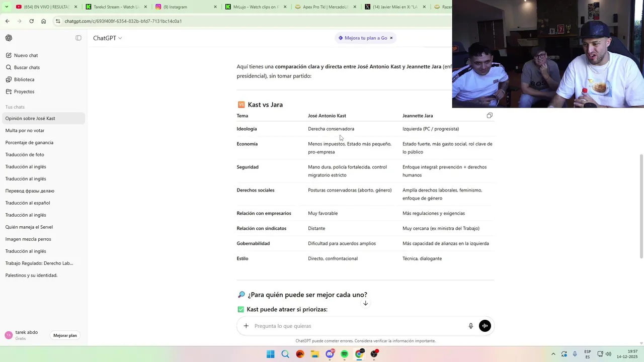Open chat Imagen mezcla perros
644x362 pixels.
pos(44,239)
